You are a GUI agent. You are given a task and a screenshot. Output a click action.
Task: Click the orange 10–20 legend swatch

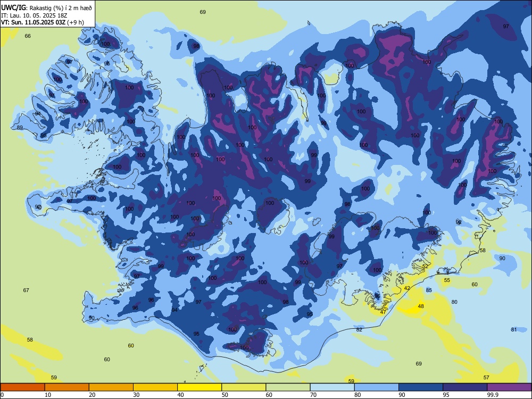pyautogui.click(x=67, y=387)
